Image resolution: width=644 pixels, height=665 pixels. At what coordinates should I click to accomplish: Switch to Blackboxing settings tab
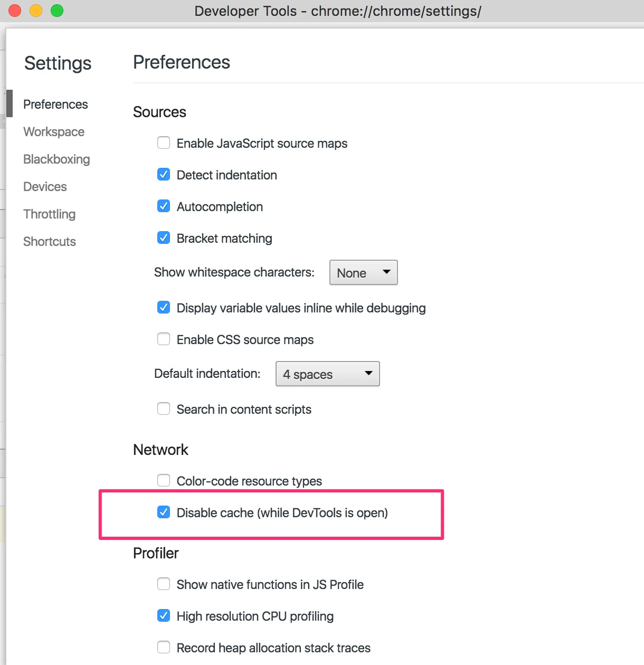click(x=56, y=159)
